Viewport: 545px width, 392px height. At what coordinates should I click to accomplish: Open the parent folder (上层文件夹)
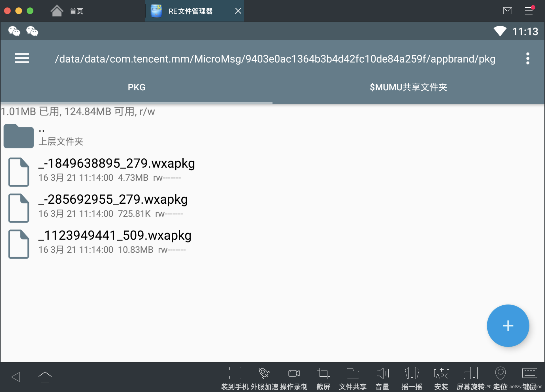point(61,137)
